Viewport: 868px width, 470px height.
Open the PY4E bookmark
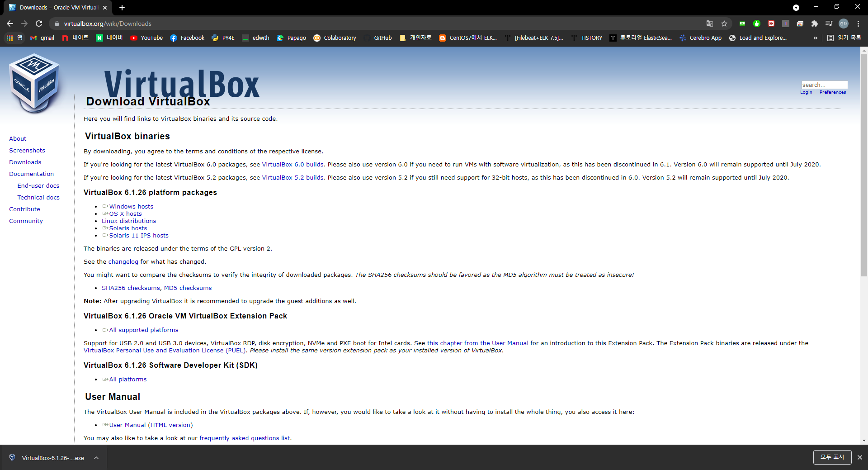click(223, 38)
